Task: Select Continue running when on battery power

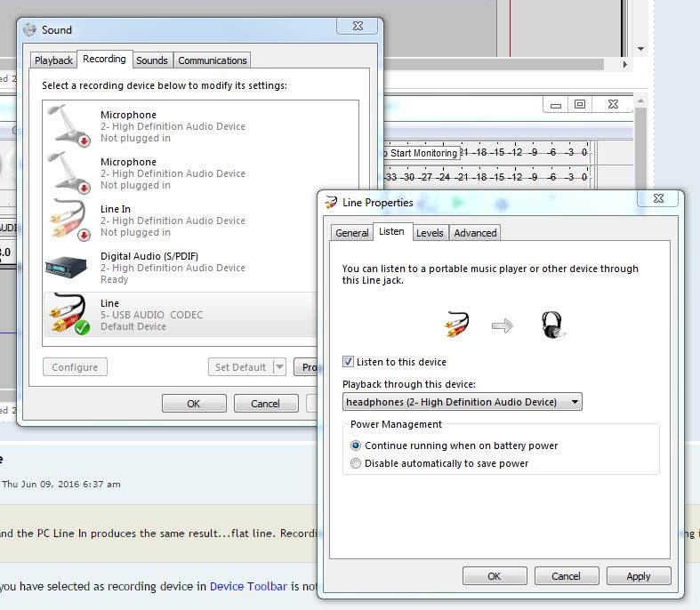Action: click(356, 445)
